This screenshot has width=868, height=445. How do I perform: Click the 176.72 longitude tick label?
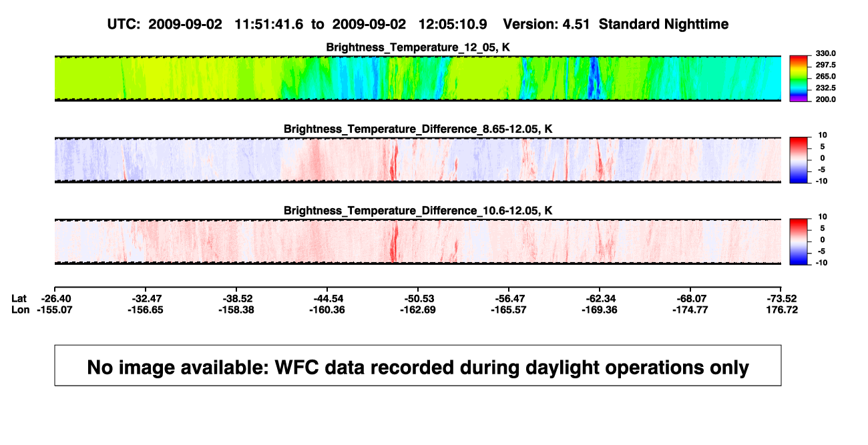point(782,310)
